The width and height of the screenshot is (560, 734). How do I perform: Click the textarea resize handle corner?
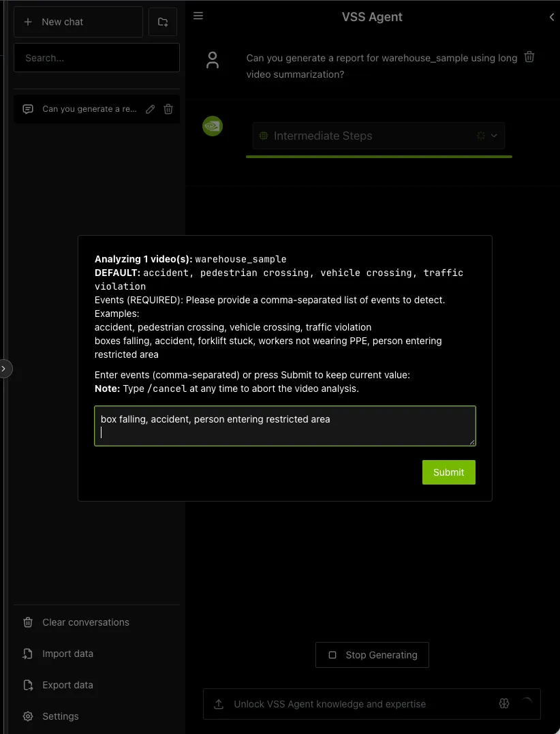tap(472, 442)
